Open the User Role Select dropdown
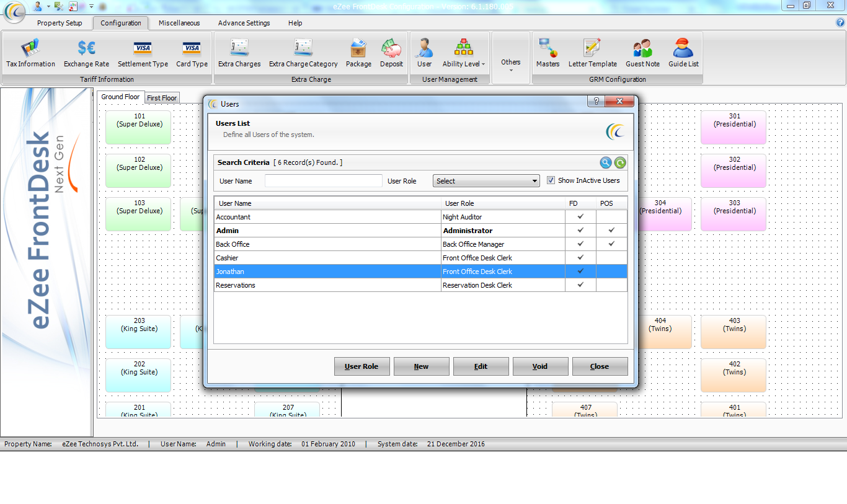The width and height of the screenshot is (847, 504). click(x=486, y=181)
